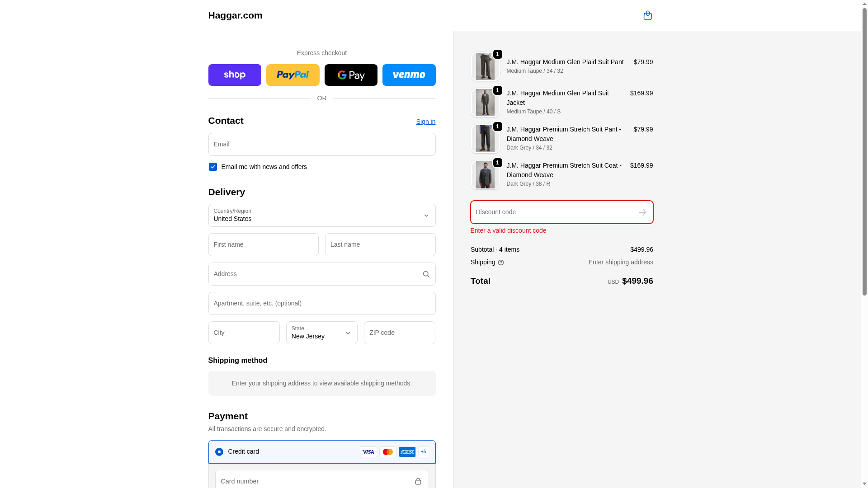Open Glen Plaid Suit Jacket thumbnail
This screenshot has width=868, height=488.
click(x=485, y=103)
